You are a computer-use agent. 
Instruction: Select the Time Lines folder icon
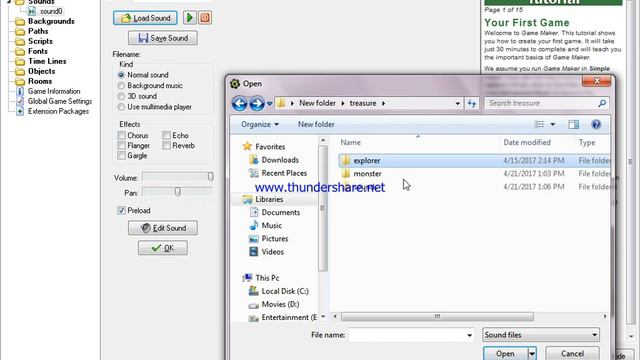[x=20, y=61]
